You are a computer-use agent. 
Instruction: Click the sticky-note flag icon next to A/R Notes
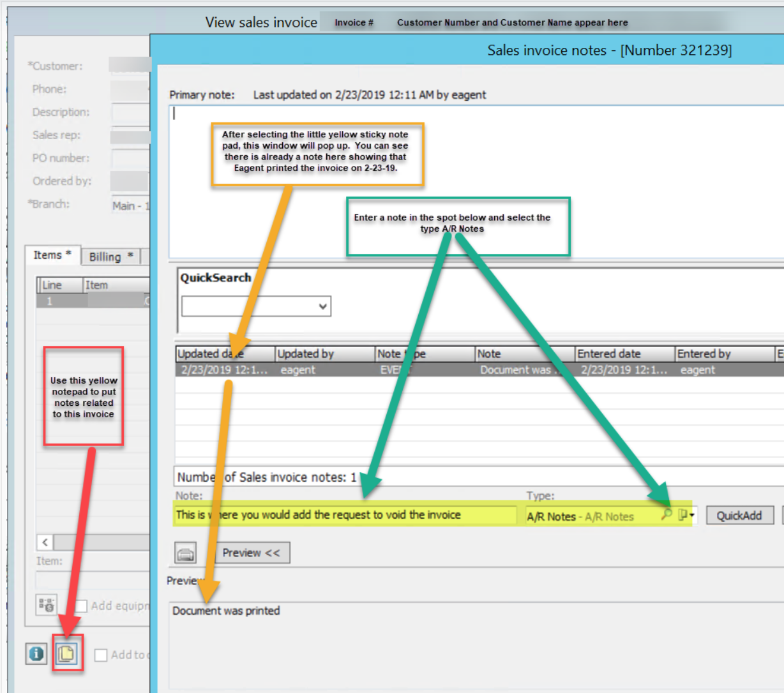coord(682,514)
